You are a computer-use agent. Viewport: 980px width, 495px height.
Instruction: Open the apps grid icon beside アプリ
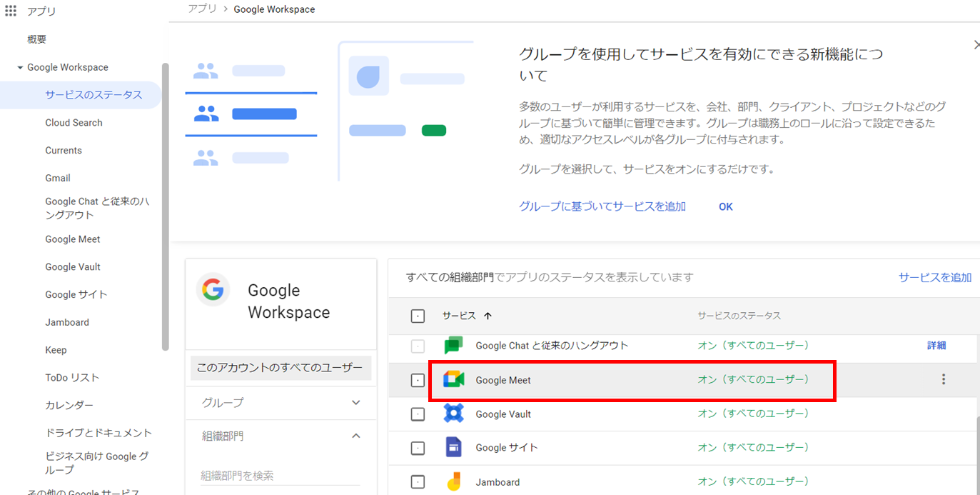(10, 11)
